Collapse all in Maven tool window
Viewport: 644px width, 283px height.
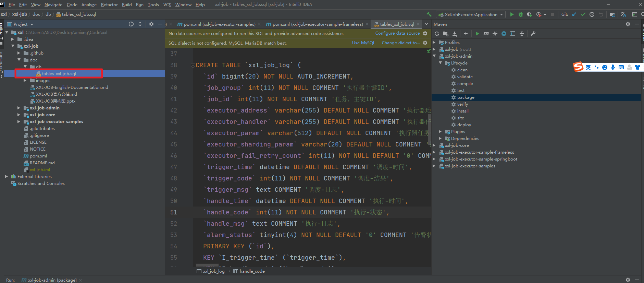522,34
